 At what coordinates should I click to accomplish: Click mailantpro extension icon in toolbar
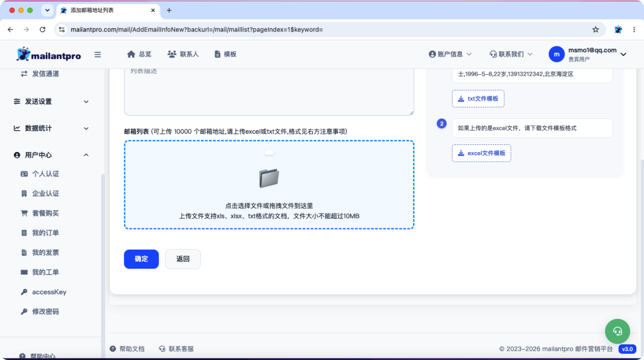click(x=618, y=29)
